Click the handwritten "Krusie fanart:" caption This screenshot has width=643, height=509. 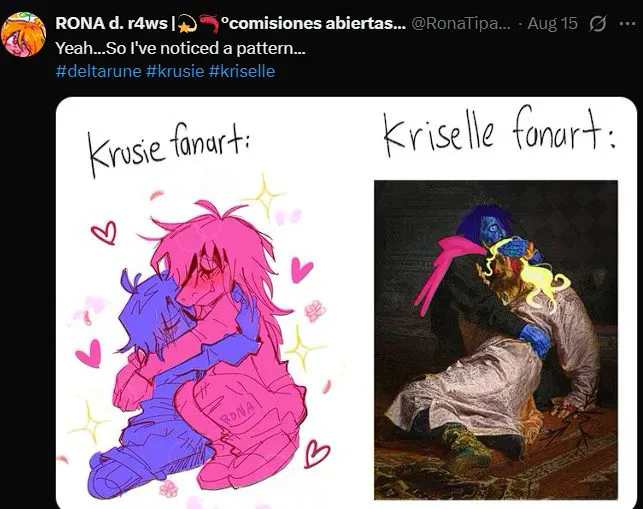tap(169, 151)
